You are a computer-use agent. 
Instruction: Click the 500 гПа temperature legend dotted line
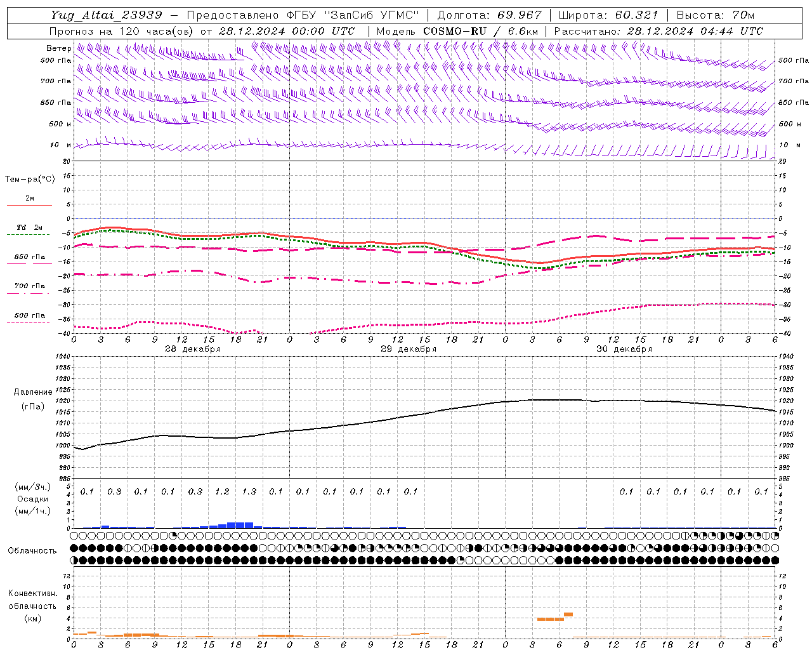click(29, 322)
